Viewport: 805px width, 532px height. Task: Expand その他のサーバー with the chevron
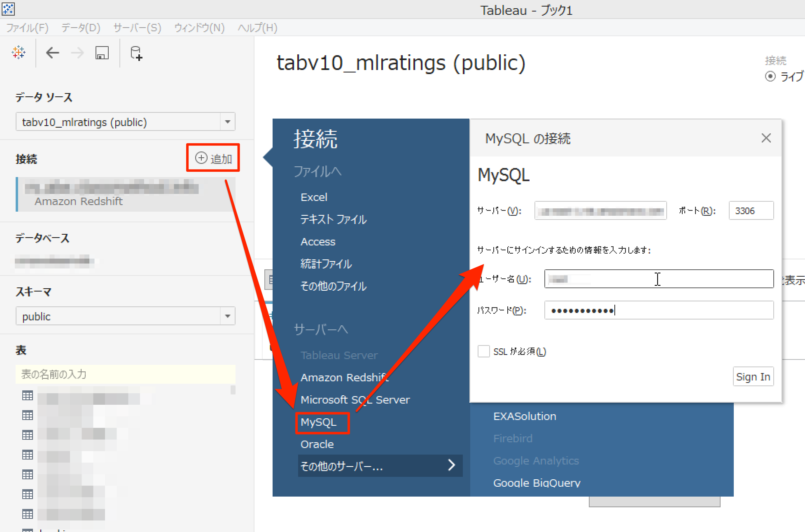452,465
